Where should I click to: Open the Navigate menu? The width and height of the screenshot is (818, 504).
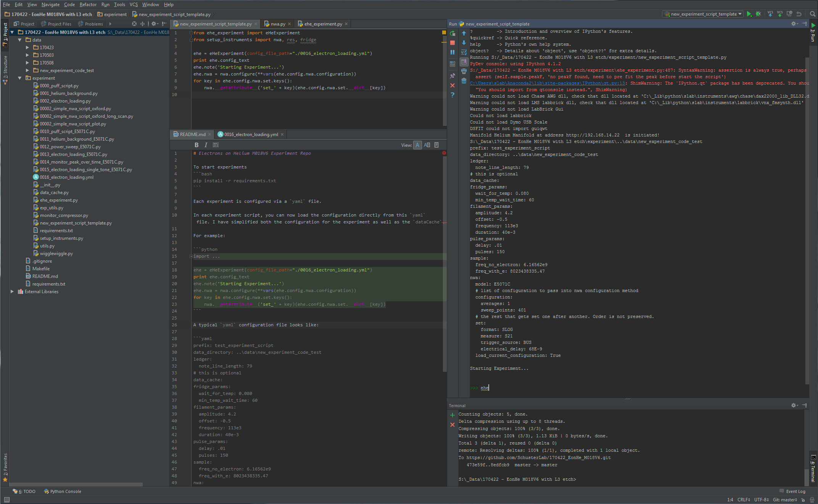pos(50,5)
